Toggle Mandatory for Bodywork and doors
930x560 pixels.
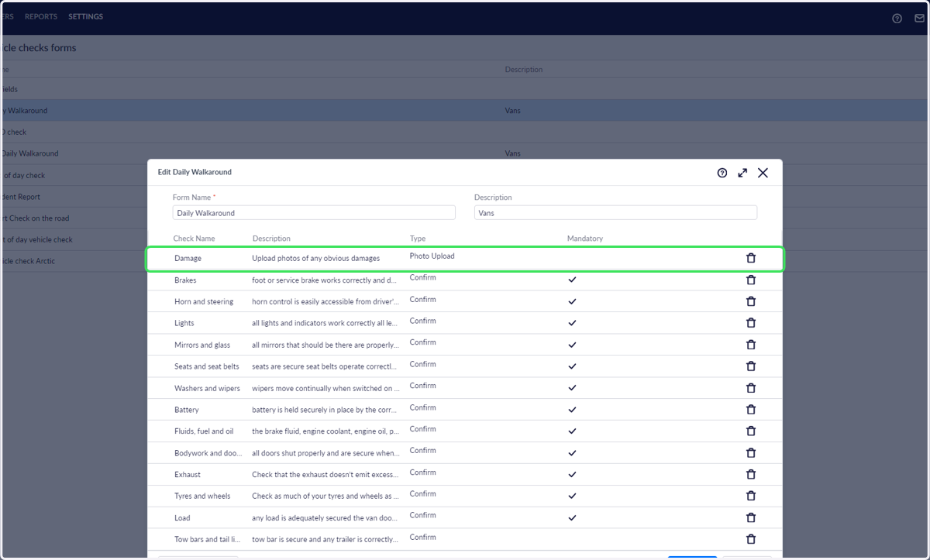click(572, 453)
